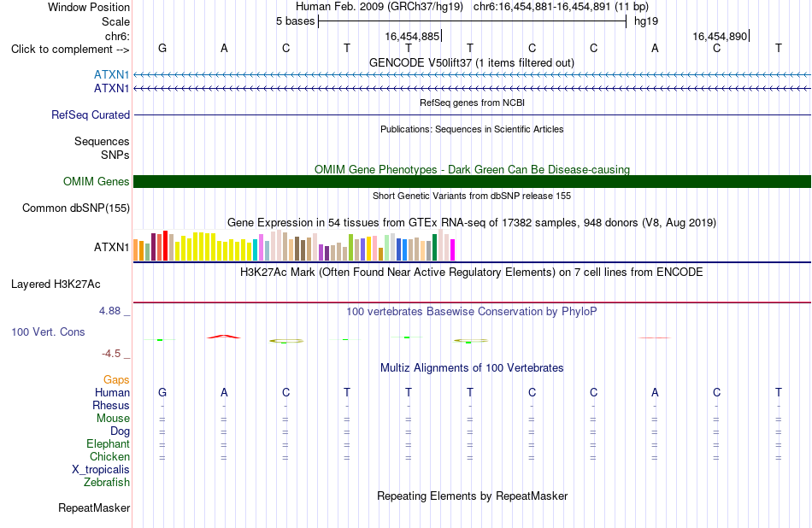Click the dark-blue ATXN1 GENCODE label
Viewport: 812px width, 528px height.
(111, 89)
